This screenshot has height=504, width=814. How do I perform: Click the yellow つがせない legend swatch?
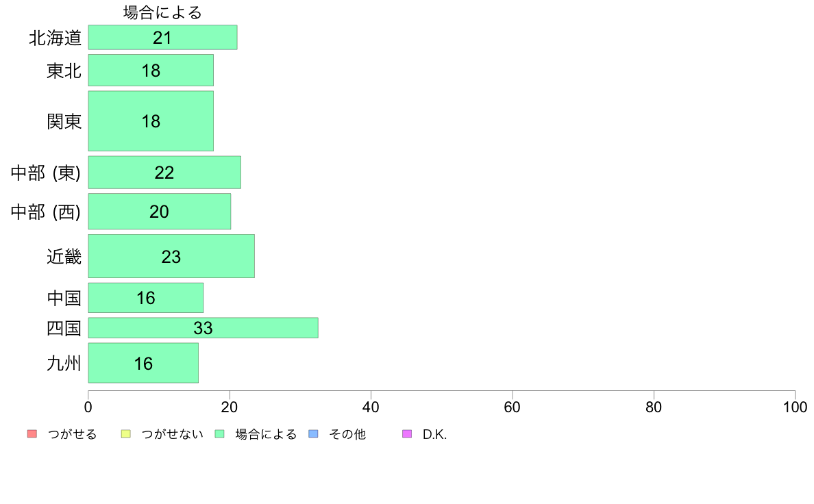125,434
